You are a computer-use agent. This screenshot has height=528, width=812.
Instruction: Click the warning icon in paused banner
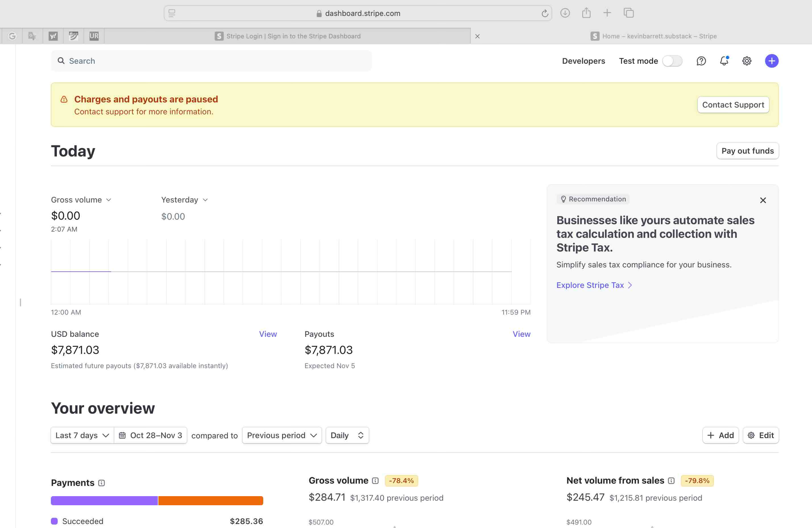(x=64, y=99)
